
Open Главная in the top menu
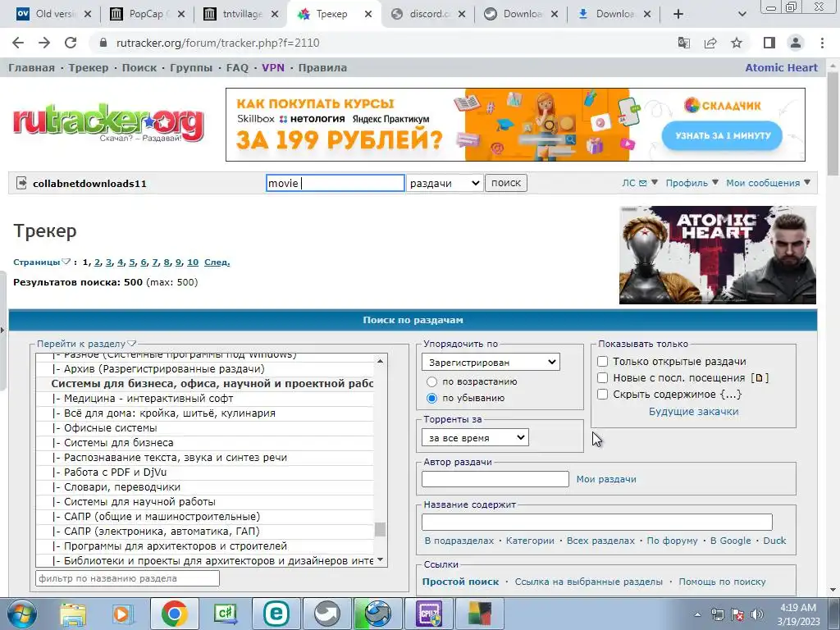32,67
